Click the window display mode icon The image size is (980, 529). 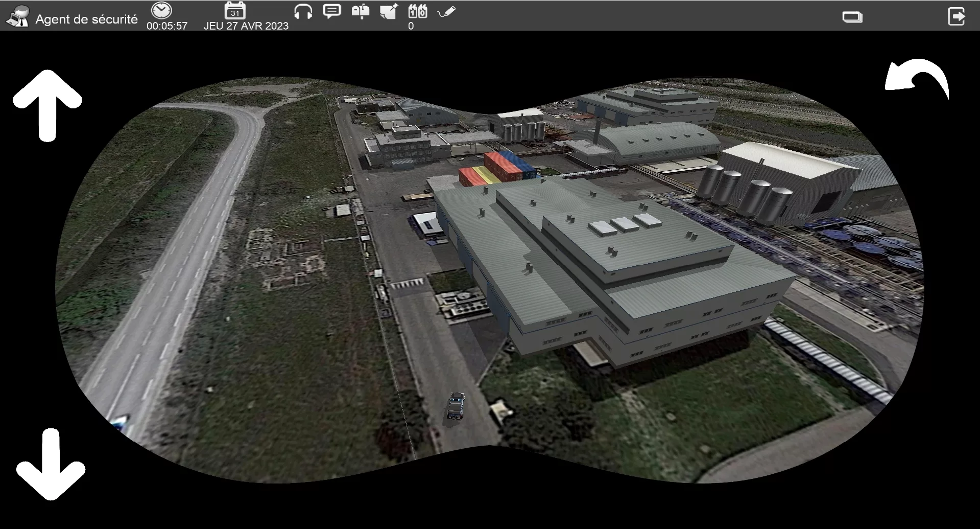[x=852, y=17]
